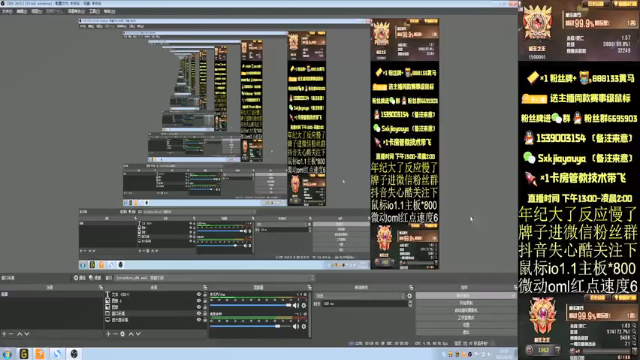The height and width of the screenshot is (360, 640).
Task: Click the Start Recording button
Action: pos(466,303)
